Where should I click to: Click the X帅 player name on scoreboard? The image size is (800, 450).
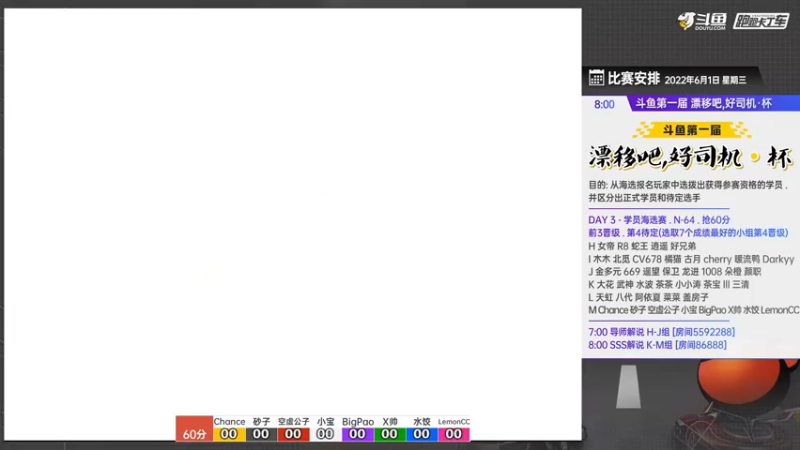click(390, 421)
